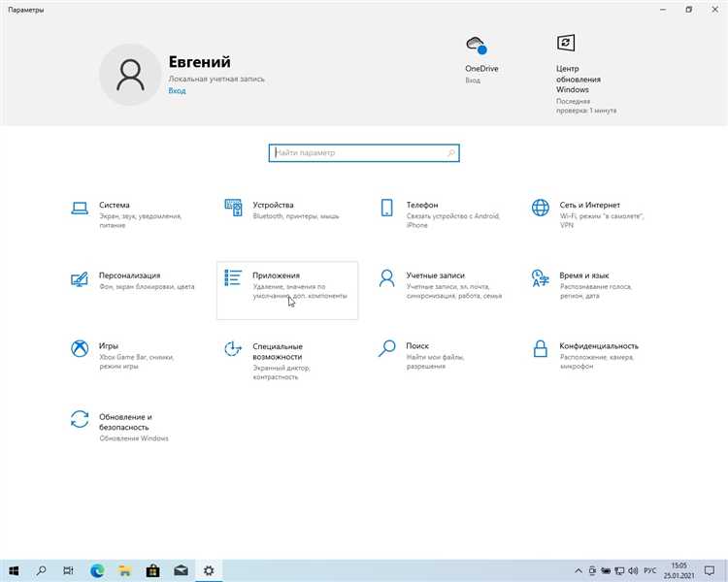The image size is (728, 582).
Task: Click the Параметры window title
Action: (x=26, y=10)
